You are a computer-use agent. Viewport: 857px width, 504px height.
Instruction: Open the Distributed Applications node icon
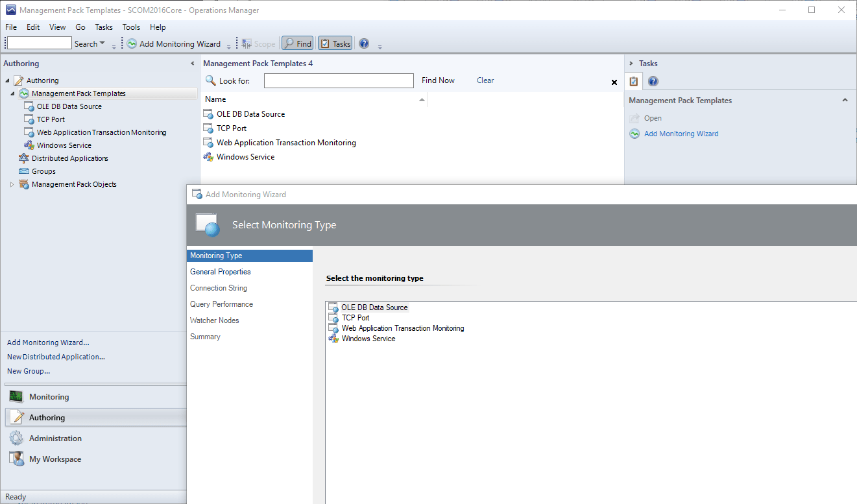tap(24, 158)
